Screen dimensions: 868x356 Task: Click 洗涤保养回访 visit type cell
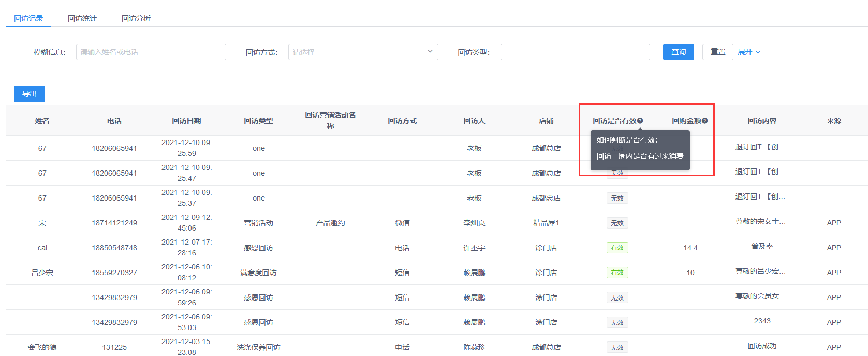[259, 347]
